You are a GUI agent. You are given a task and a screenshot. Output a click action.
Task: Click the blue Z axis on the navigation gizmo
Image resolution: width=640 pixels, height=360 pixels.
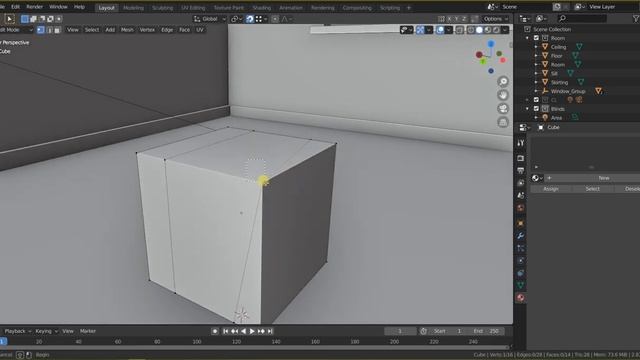(x=491, y=44)
